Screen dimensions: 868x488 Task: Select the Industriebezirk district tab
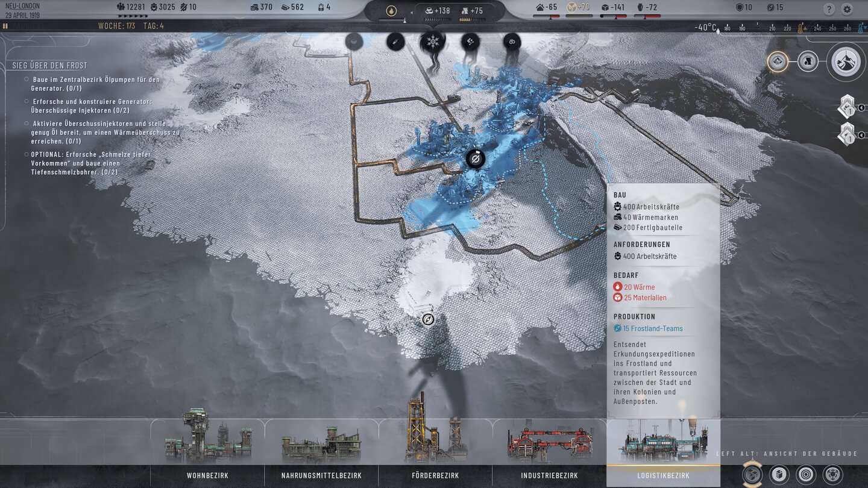(x=549, y=475)
